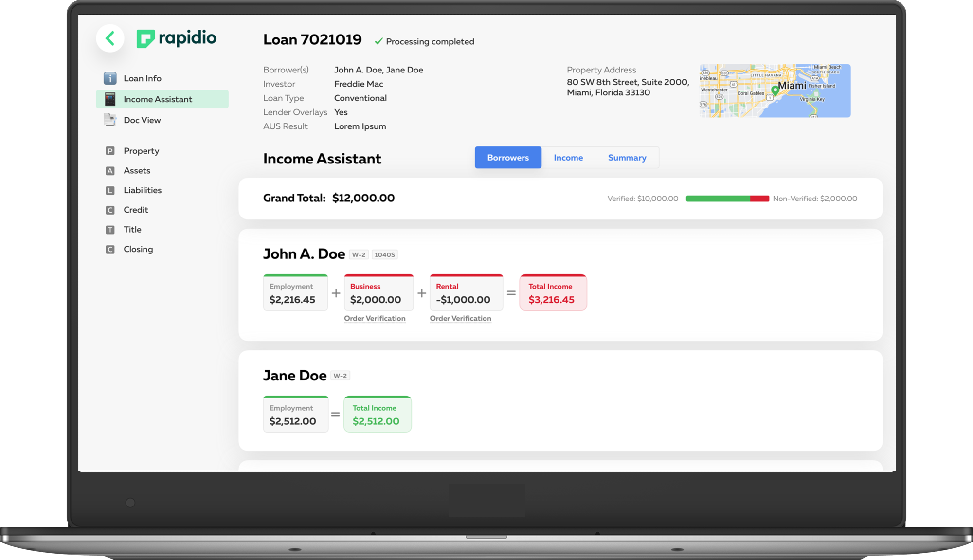Open the Miami map thumbnail
This screenshot has height=560, width=973.
(x=775, y=91)
